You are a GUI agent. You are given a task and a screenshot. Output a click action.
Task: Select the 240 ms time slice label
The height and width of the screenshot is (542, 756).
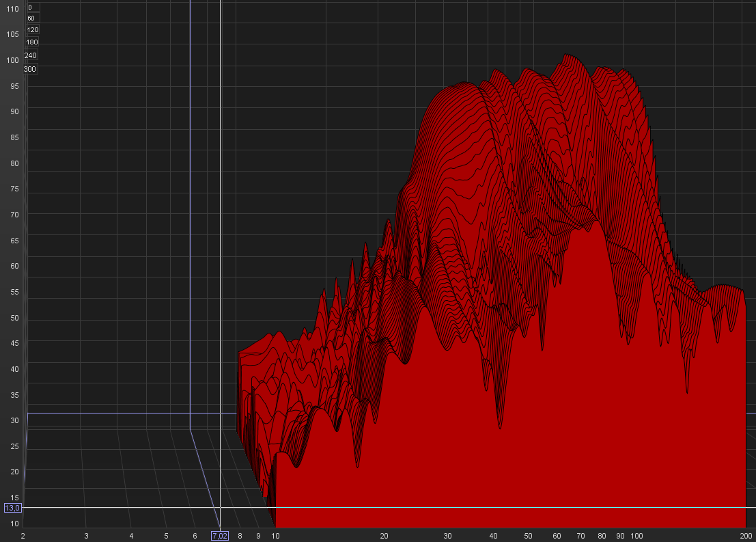[x=30, y=55]
